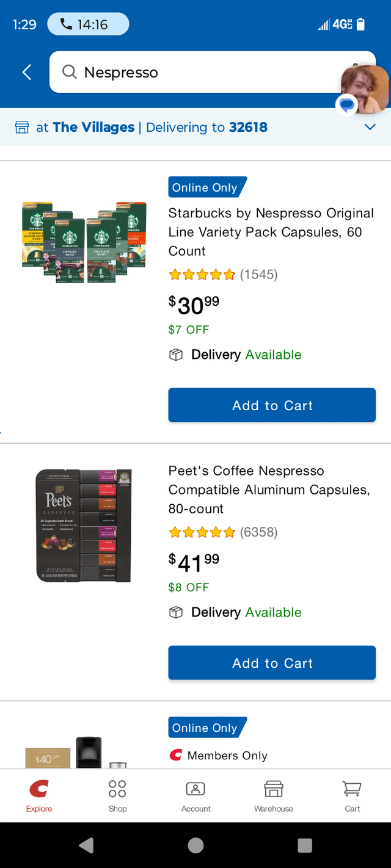This screenshot has width=391, height=868.
Task: Add Peet's Coffee capsules to cart
Action: [272, 663]
